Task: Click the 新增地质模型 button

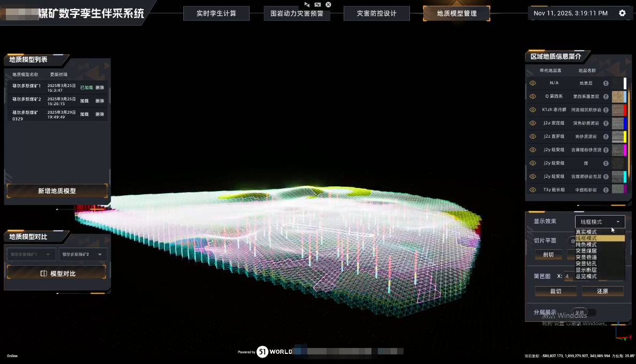Action: [57, 191]
